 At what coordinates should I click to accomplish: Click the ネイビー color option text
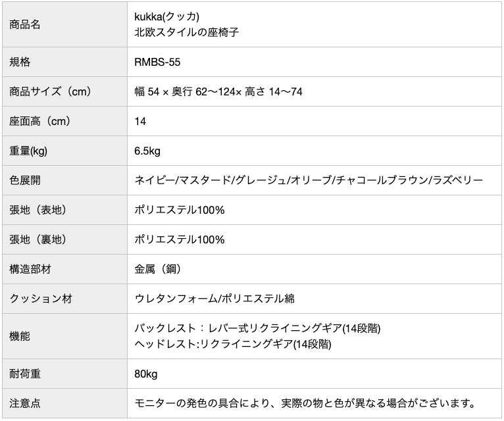(155, 180)
